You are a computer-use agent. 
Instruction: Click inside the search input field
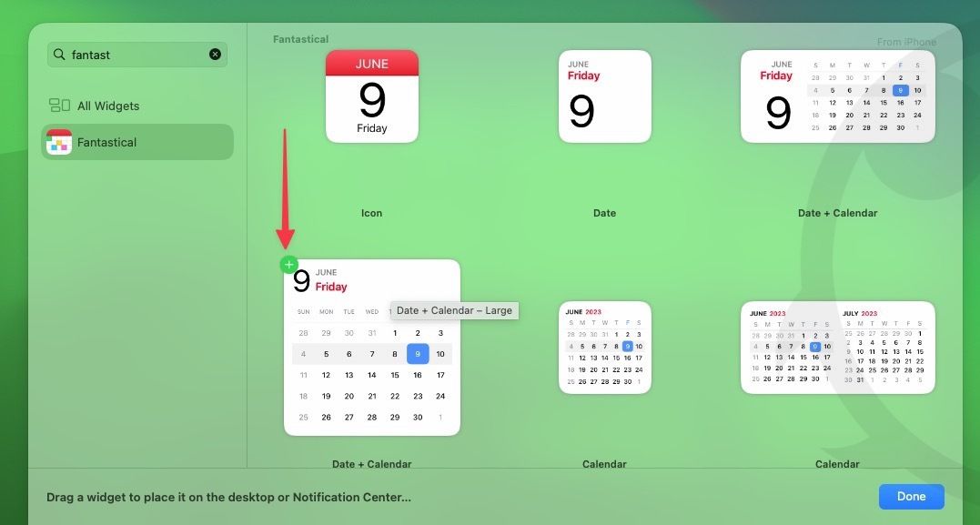[x=136, y=55]
